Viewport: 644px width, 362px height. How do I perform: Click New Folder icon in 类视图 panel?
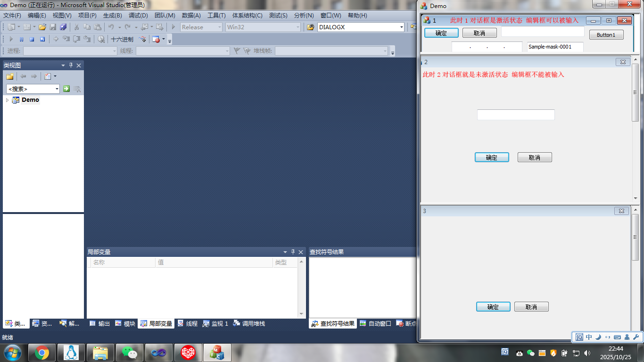tap(9, 76)
